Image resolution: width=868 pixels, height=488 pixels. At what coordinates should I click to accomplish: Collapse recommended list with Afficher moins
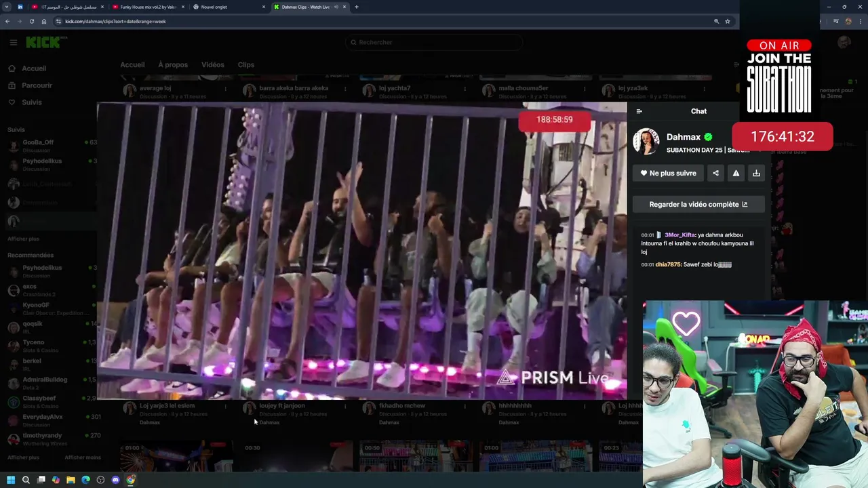click(x=83, y=457)
